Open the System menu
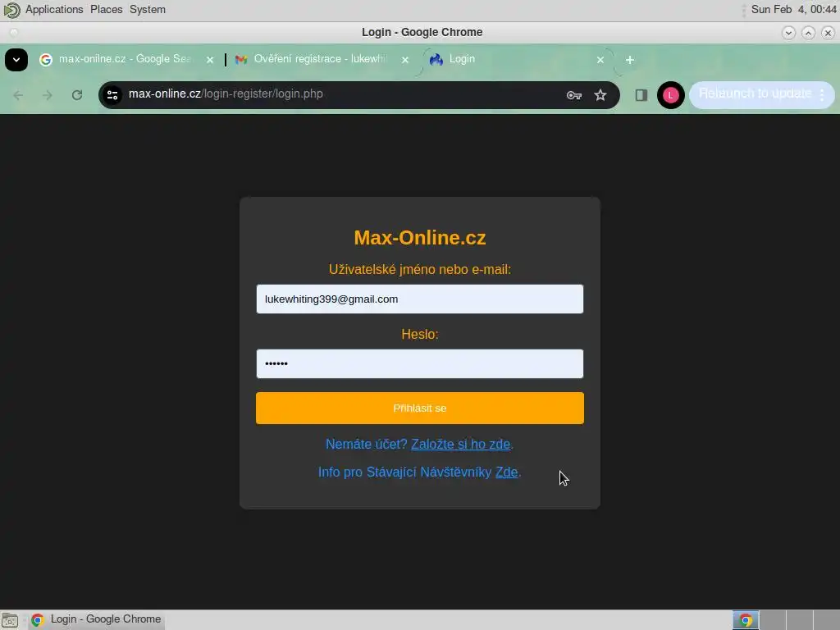This screenshot has width=840, height=630. [148, 10]
